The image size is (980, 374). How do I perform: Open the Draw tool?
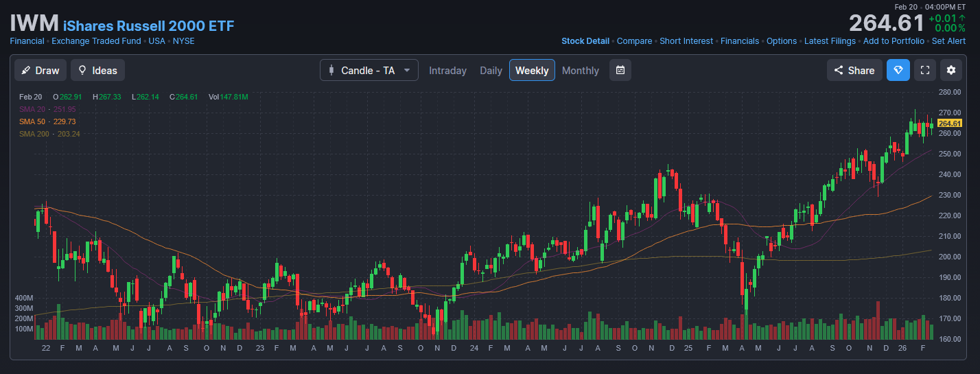(x=40, y=70)
